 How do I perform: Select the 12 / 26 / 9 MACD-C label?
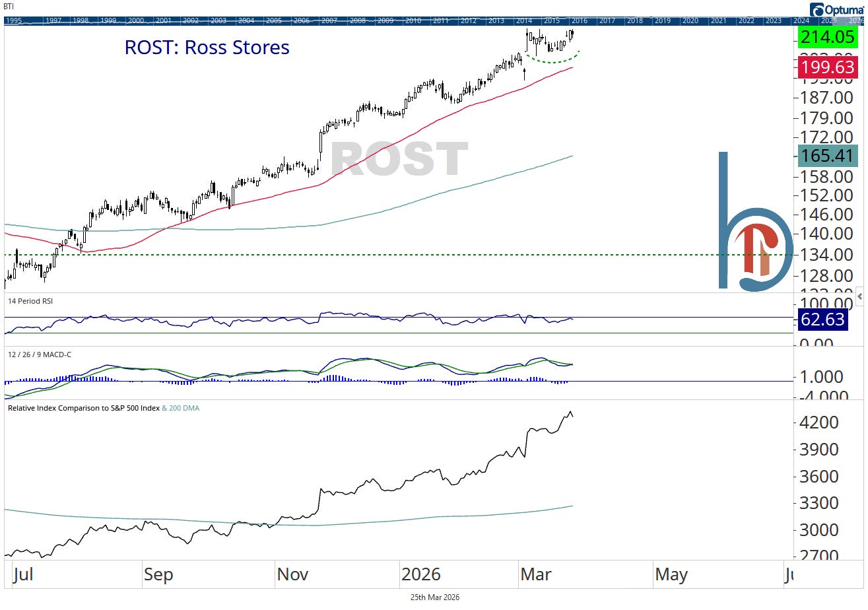(x=40, y=355)
